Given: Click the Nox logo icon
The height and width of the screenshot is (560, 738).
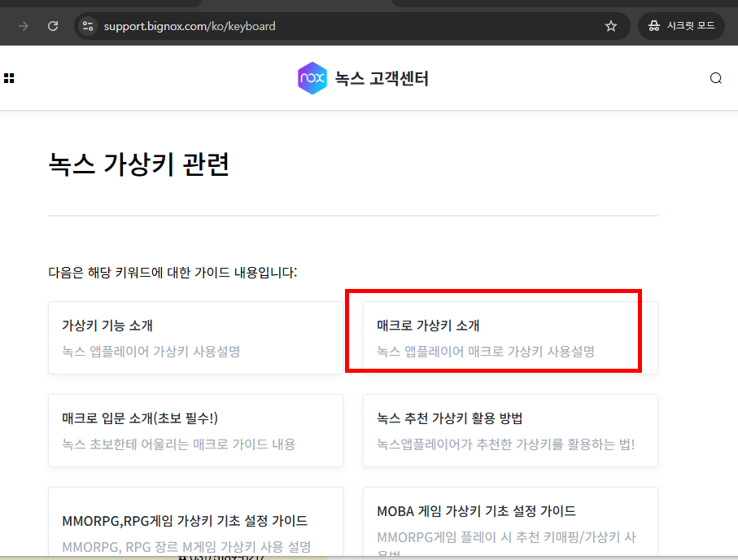Looking at the screenshot, I should point(309,77).
